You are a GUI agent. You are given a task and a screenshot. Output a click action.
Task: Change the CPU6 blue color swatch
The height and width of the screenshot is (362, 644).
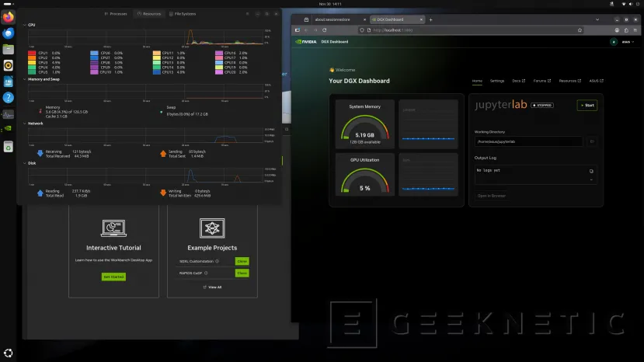(94, 53)
